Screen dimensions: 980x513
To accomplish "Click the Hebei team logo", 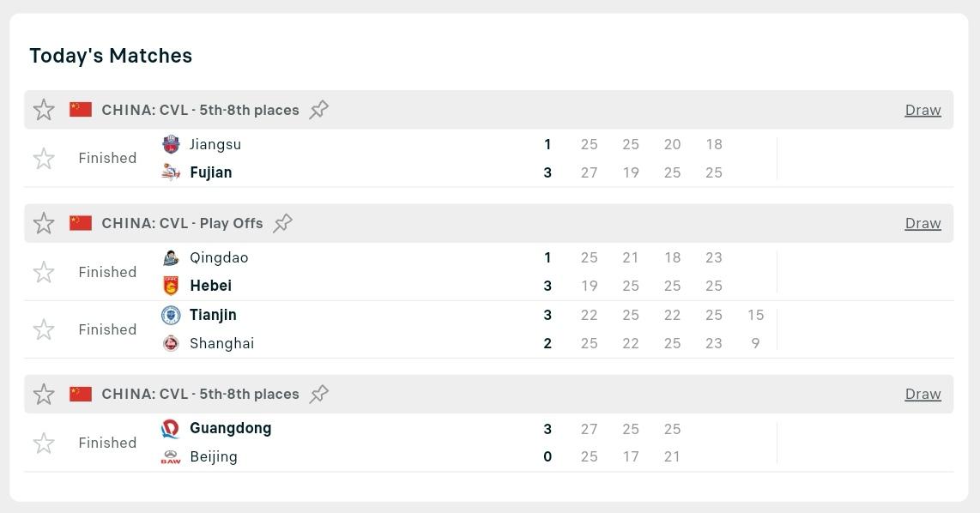I will click(171, 286).
